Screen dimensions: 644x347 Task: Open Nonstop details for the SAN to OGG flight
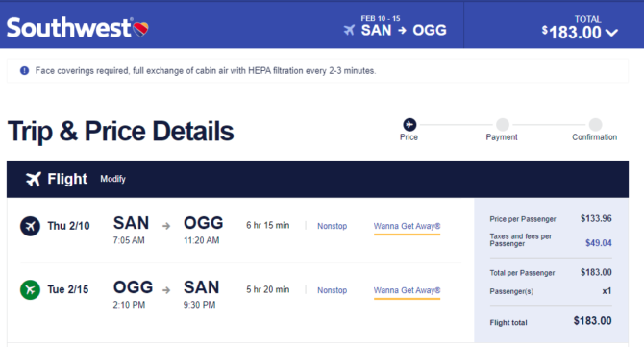coord(332,226)
